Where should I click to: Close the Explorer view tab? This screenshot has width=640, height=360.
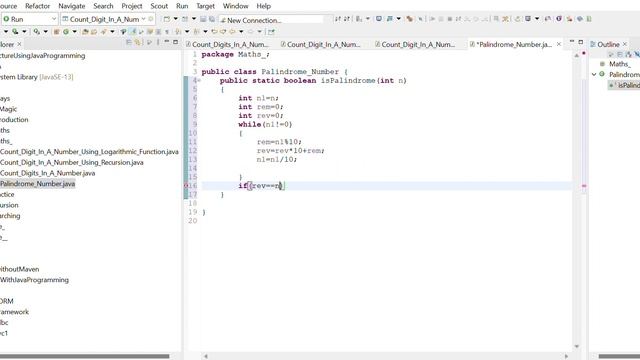point(19,44)
